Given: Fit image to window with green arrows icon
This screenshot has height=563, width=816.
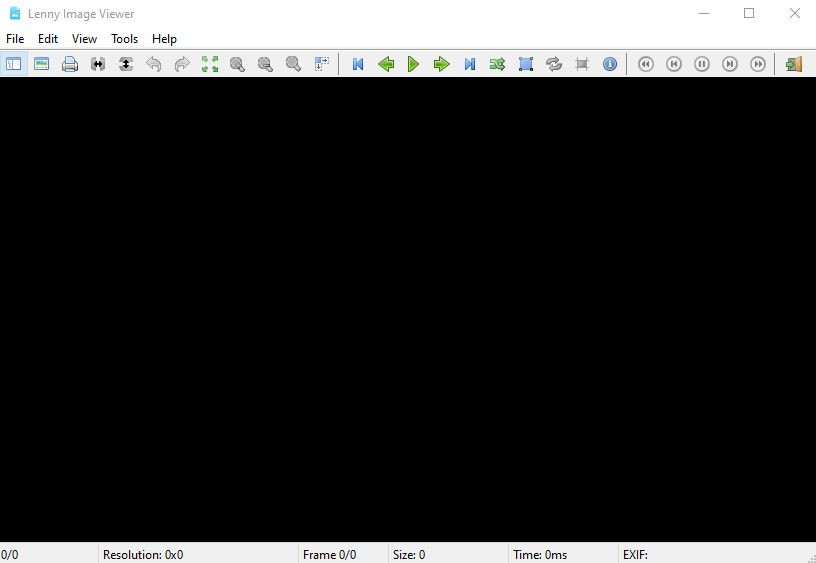Looking at the screenshot, I should (210, 64).
